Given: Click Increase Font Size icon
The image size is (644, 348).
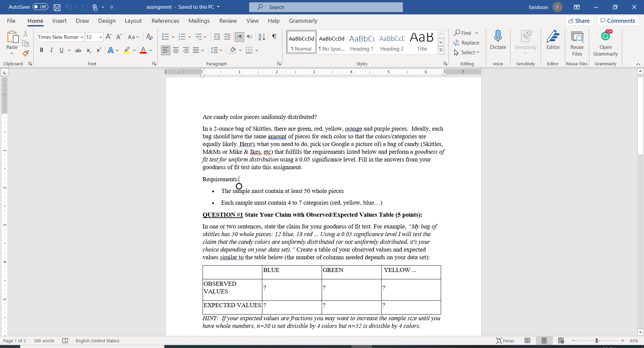Looking at the screenshot, I should click(109, 37).
